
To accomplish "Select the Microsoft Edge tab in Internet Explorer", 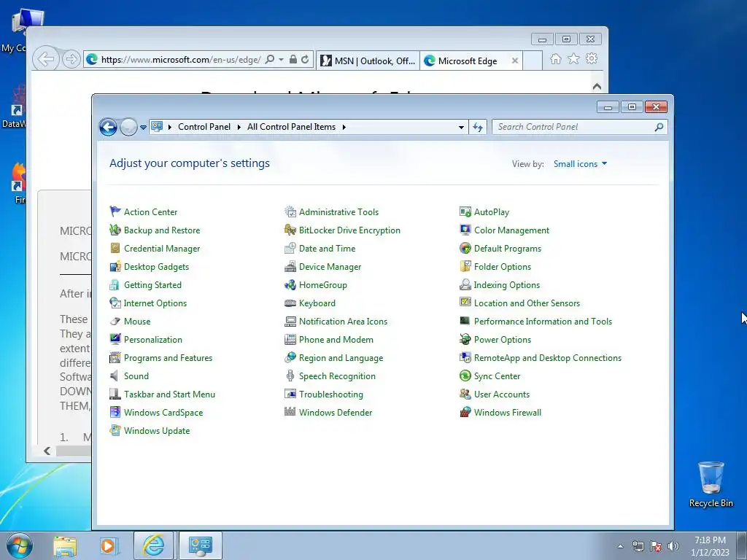I will tap(468, 61).
